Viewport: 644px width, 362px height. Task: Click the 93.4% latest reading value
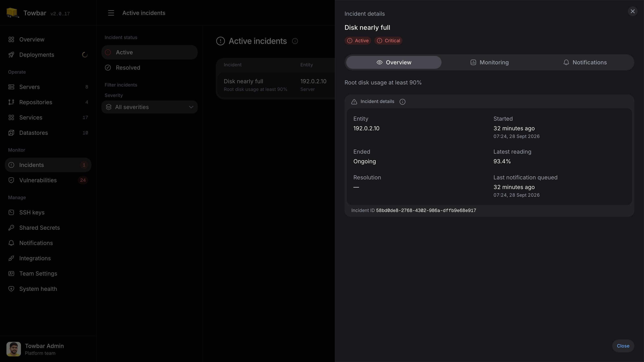click(502, 161)
